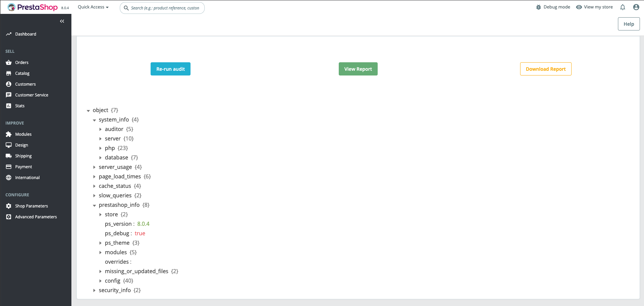This screenshot has height=306, width=644.
Task: Select the Catalog icon in sidebar
Action: (9, 73)
